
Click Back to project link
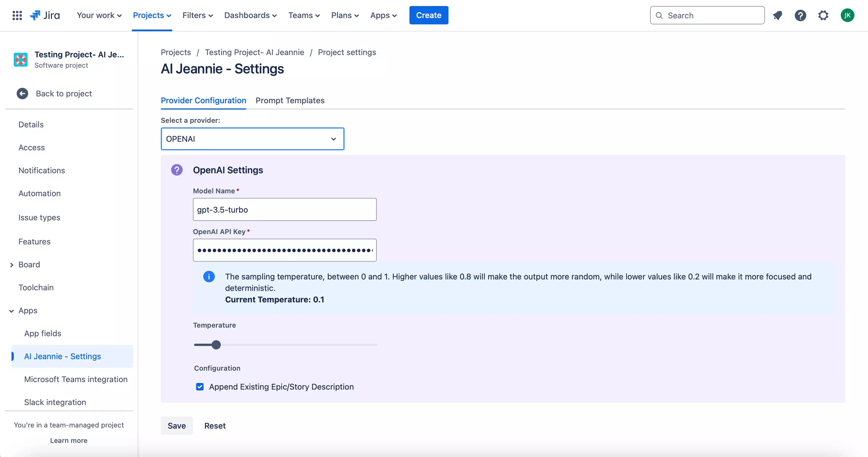coord(64,94)
